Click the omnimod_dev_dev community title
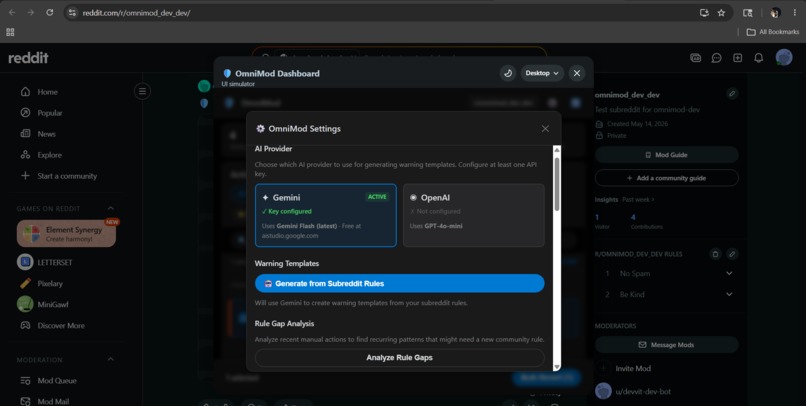 [x=627, y=95]
